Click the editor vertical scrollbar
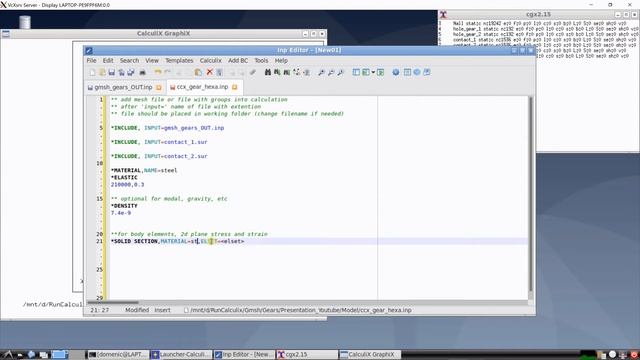Screen dimensions: 640x360 tap(531, 193)
